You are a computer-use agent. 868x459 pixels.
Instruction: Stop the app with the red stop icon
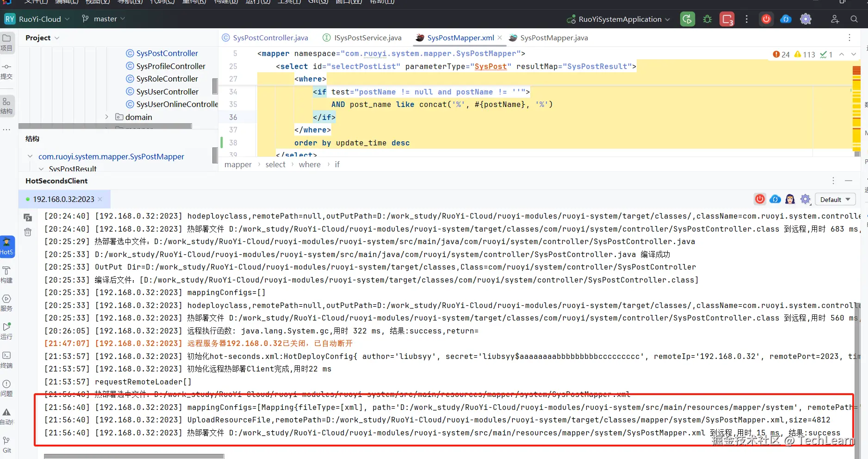pyautogui.click(x=727, y=19)
